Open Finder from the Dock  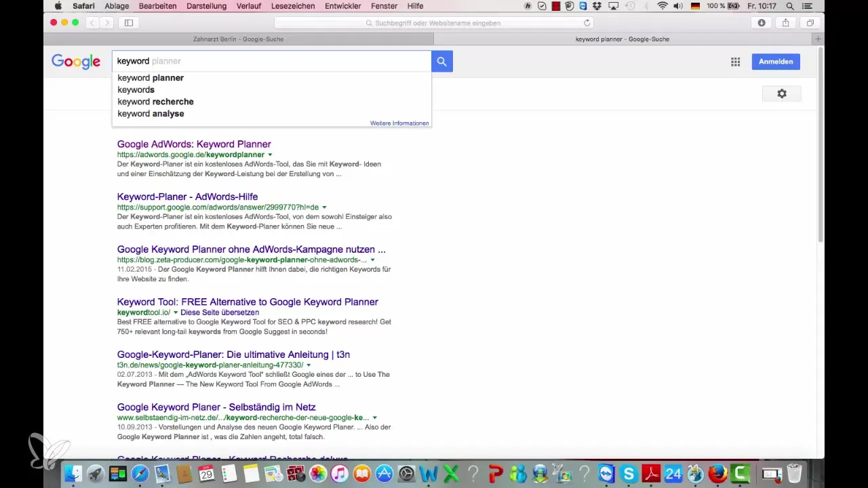(x=73, y=474)
